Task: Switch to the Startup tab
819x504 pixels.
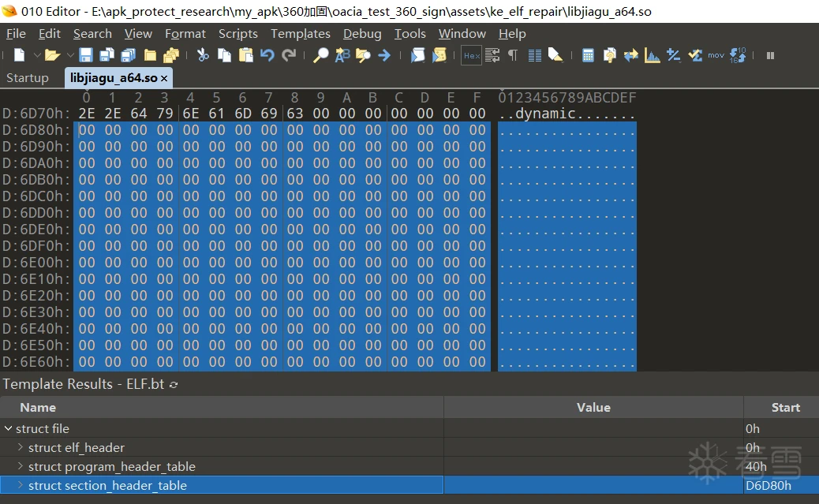Action: tap(27, 78)
